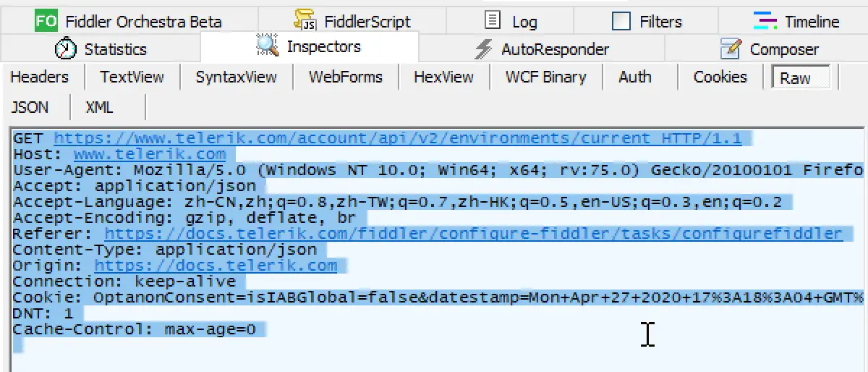Click the Inspectors magnifier icon
The image size is (868, 372).
coord(268,46)
